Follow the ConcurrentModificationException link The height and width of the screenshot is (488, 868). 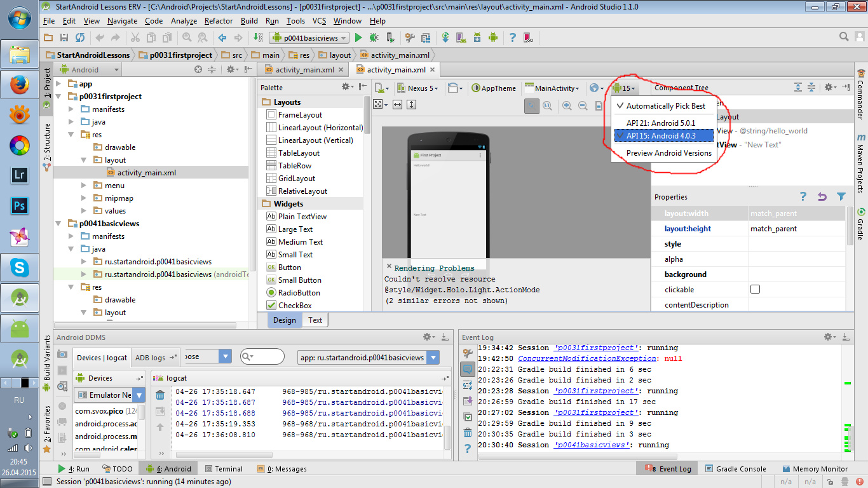(x=585, y=358)
